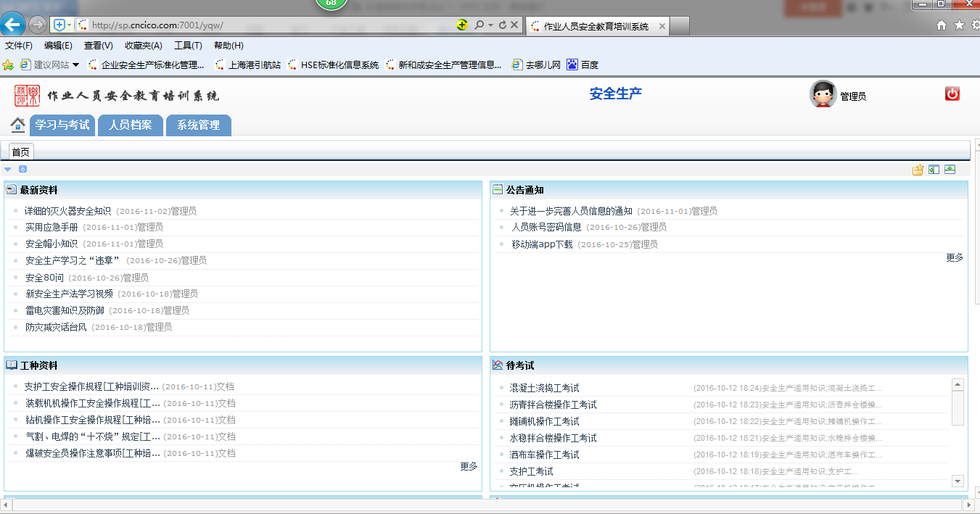Open the address bar search dropdown arrow
Image resolution: width=980 pixels, height=514 pixels.
point(490,25)
